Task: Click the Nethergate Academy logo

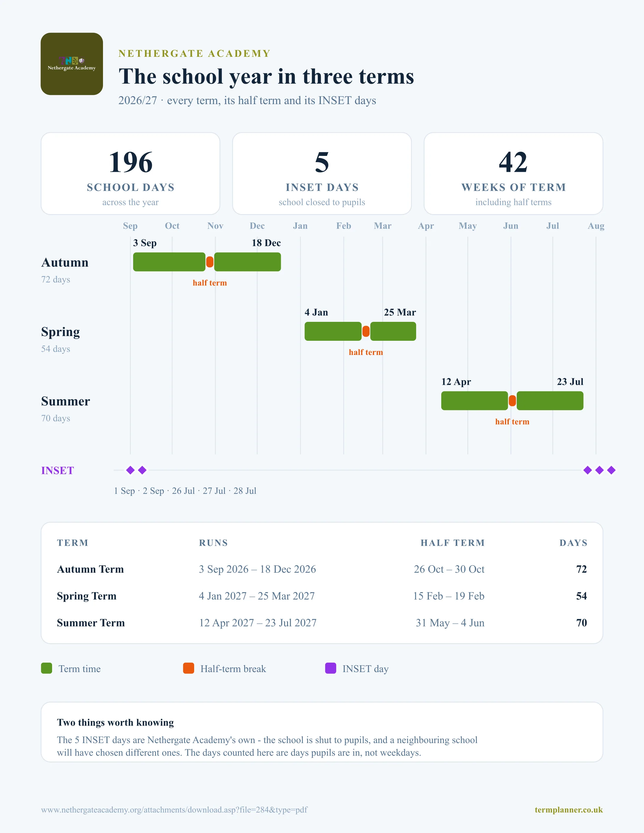Action: 72,64
